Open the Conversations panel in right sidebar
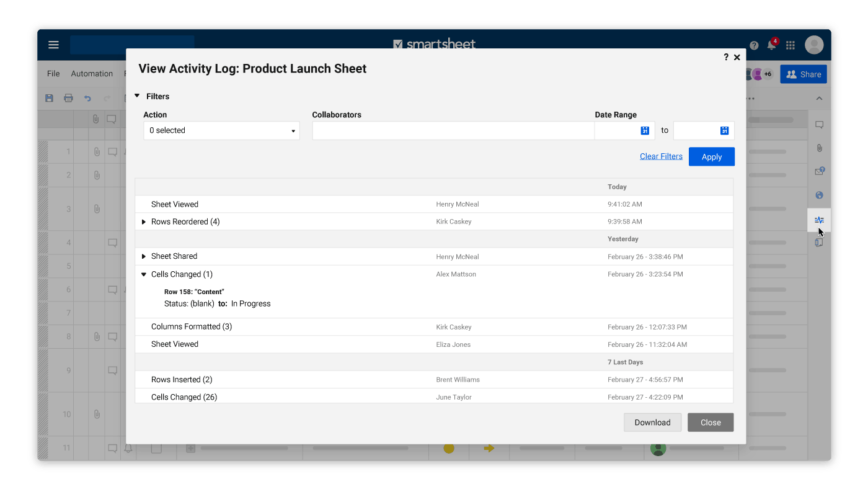 [x=819, y=125]
